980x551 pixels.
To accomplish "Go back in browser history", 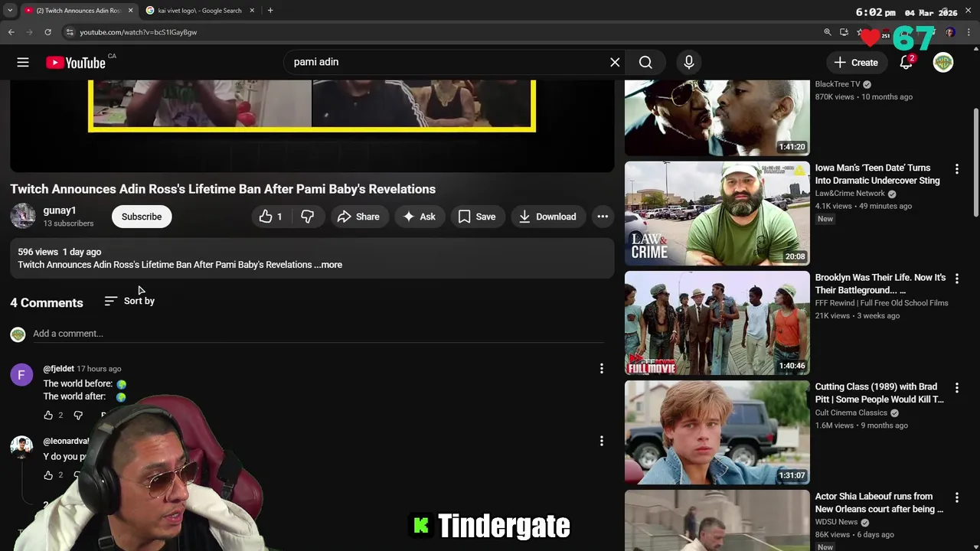I will pyautogui.click(x=11, y=32).
